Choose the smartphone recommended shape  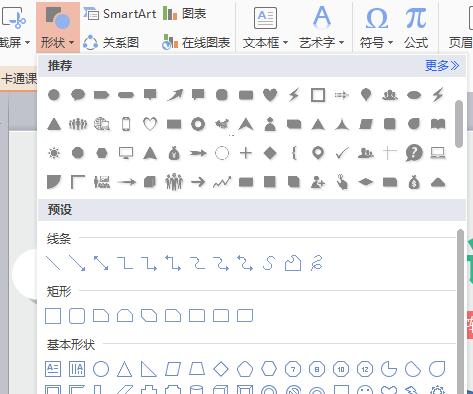126,124
